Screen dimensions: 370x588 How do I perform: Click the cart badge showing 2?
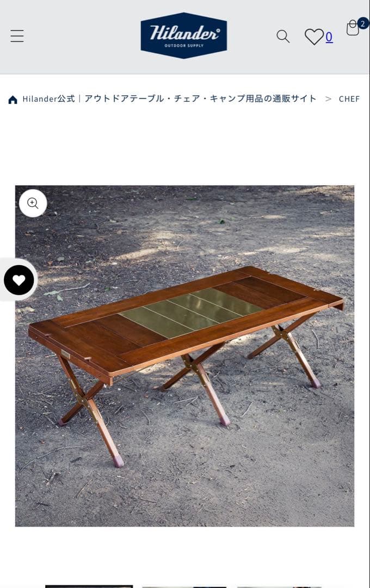pyautogui.click(x=362, y=24)
